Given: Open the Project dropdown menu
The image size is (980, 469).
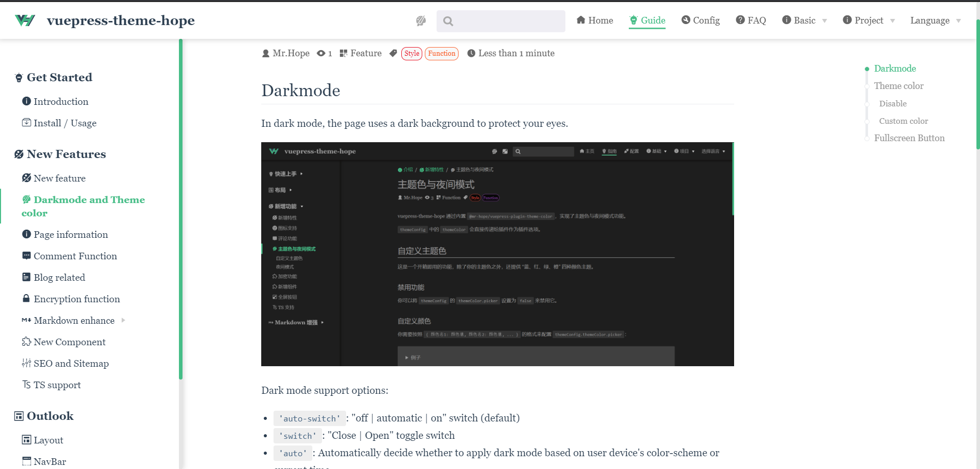Looking at the screenshot, I should click(x=868, y=20).
